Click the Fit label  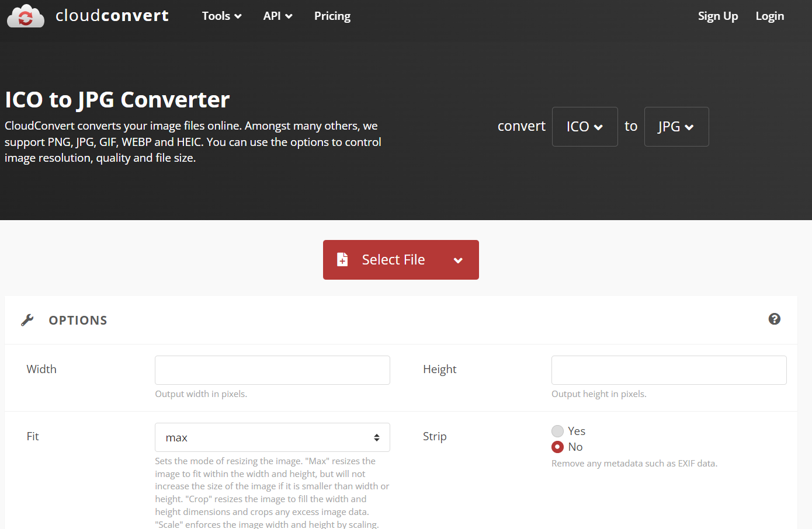coord(33,436)
